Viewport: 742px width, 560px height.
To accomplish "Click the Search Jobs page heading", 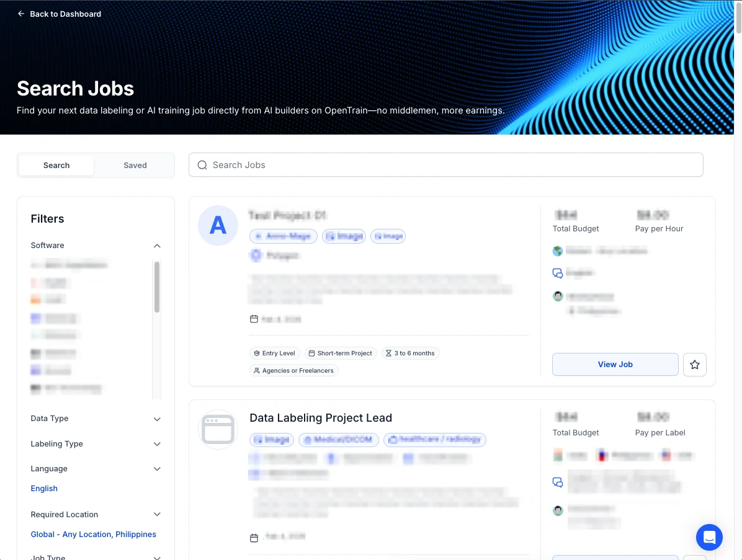I will [75, 89].
